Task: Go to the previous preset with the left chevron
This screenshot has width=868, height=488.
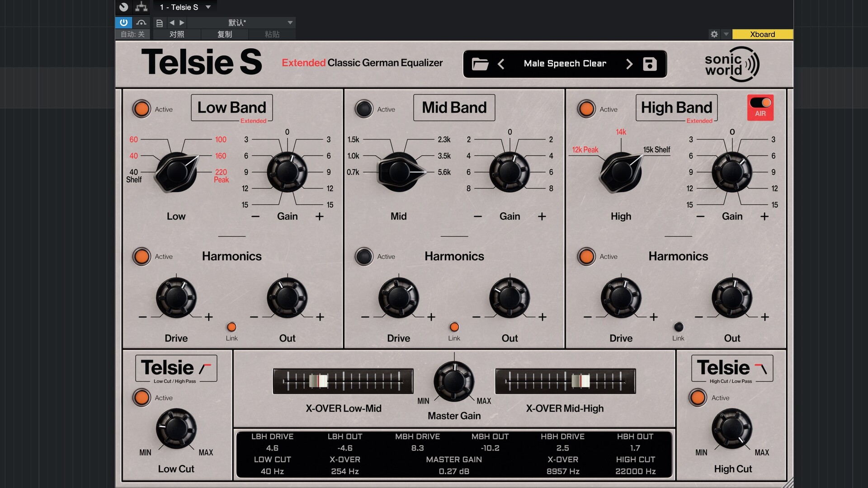Action: coord(501,64)
